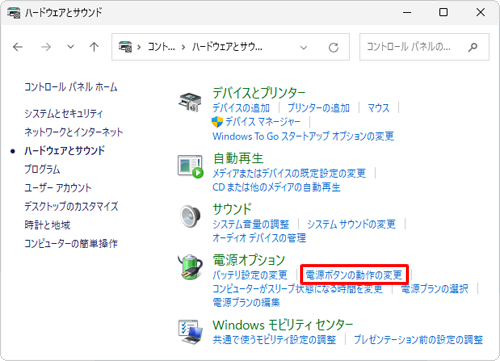Image resolution: width=500 pixels, height=361 pixels.
Task: Select ハードウェアとサウンド in the sidebar
Action: (64, 151)
